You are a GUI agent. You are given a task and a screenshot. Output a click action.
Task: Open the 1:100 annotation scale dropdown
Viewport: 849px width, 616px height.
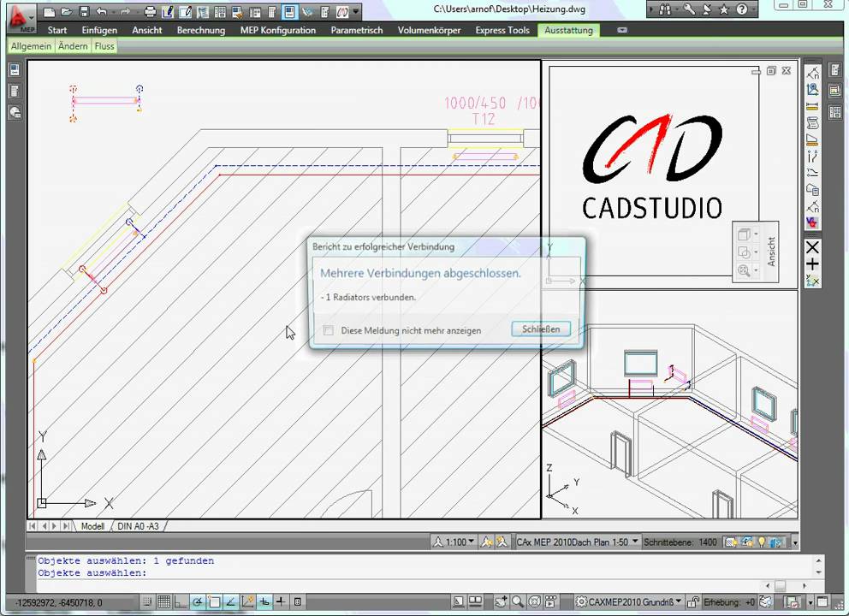coord(454,542)
